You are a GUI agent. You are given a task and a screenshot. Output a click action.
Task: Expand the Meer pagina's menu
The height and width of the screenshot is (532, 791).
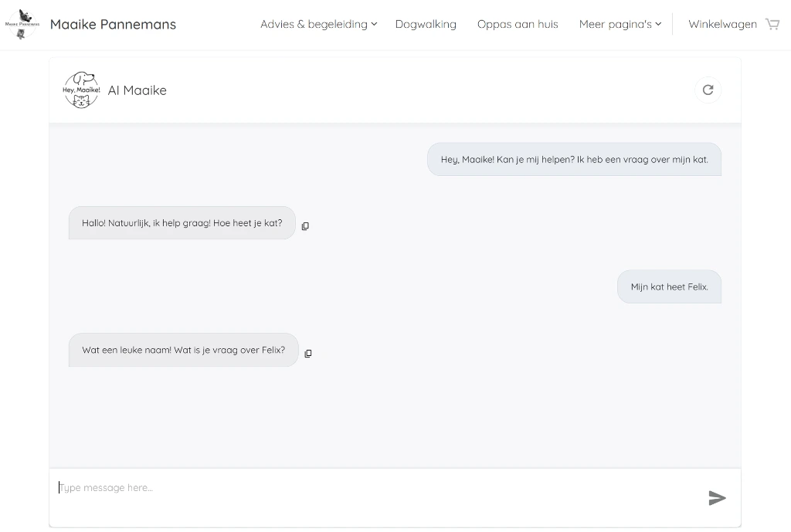[617, 24]
